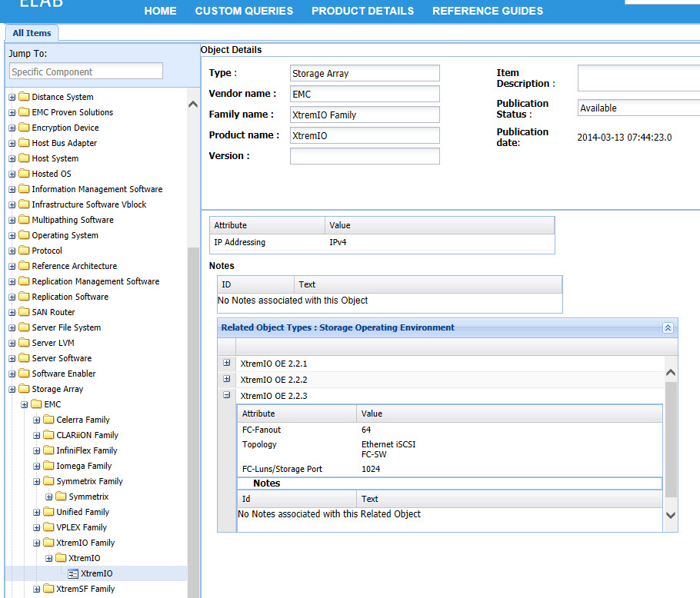Collapse the XtremIO OE 2.2.3 row
The height and width of the screenshot is (598, 700).
pos(227,395)
